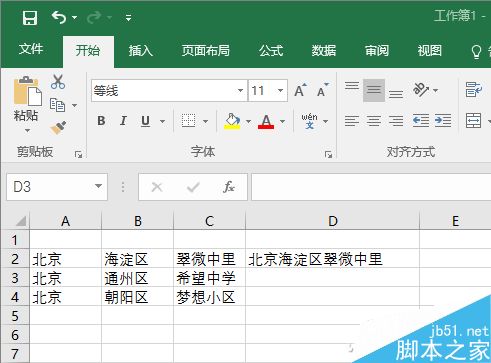Switch to the 数据 ribbon tab
Viewport: 491px width, 363px height.
(x=324, y=51)
